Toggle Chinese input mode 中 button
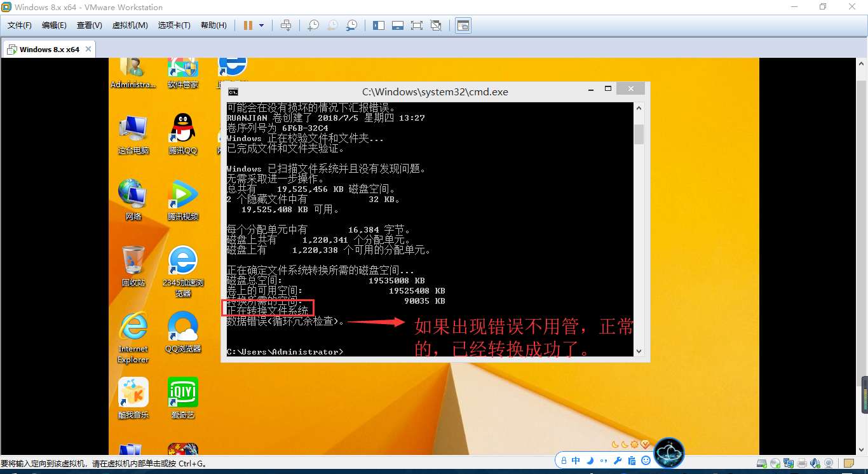Image resolution: width=868 pixels, height=474 pixels. click(576, 460)
